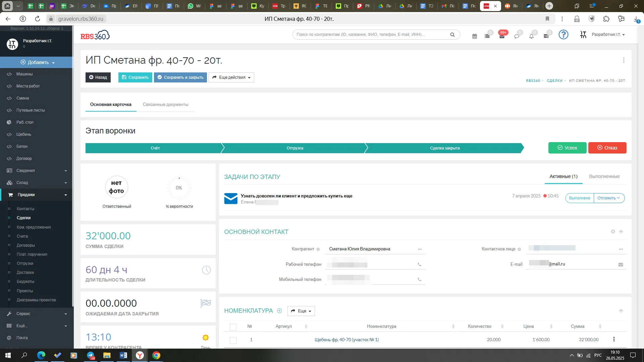Collapse Основной контакт with the up arrow
The height and width of the screenshot is (362, 644).
click(x=621, y=232)
